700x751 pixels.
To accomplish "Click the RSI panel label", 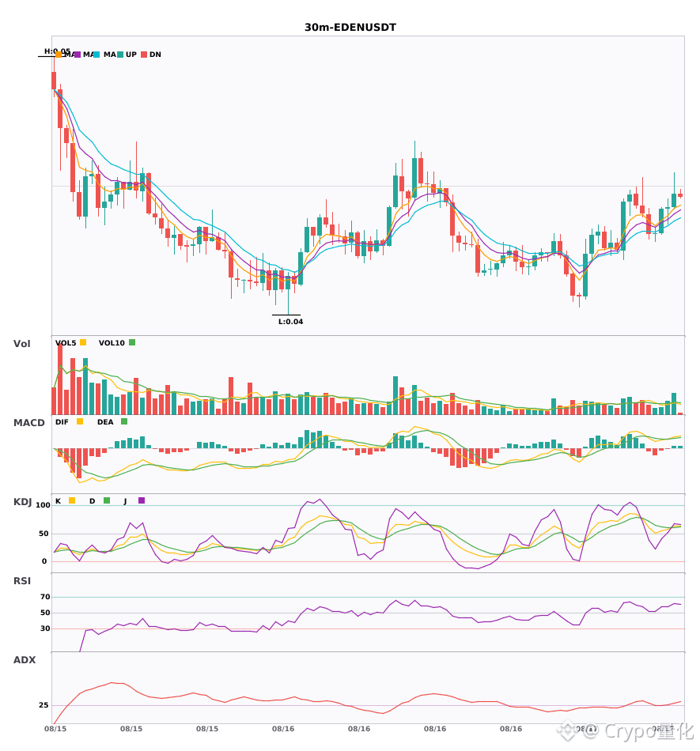I will tap(22, 580).
